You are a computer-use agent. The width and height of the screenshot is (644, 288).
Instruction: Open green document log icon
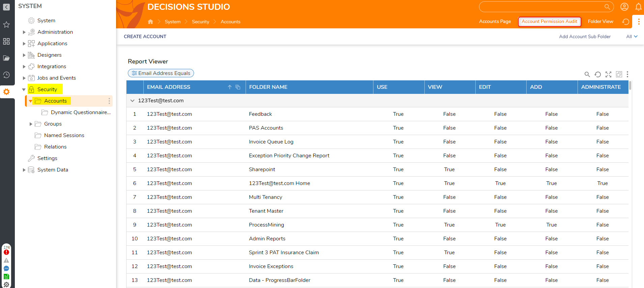coord(6,277)
